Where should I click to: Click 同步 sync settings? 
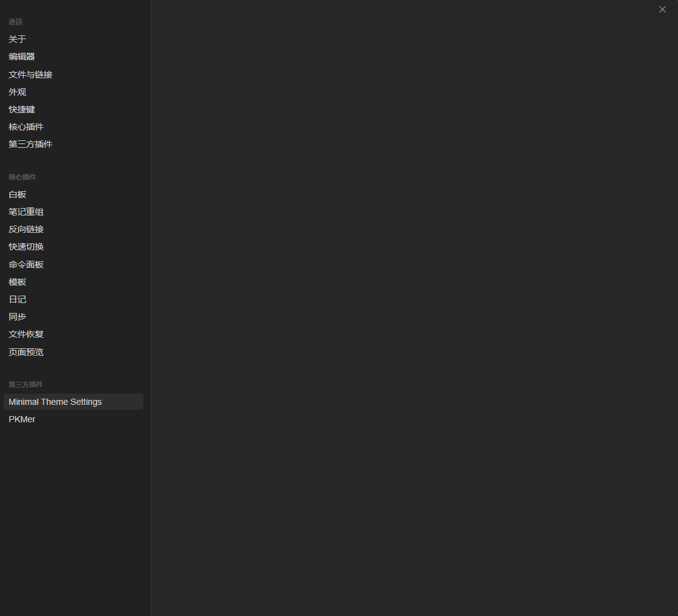tap(17, 317)
